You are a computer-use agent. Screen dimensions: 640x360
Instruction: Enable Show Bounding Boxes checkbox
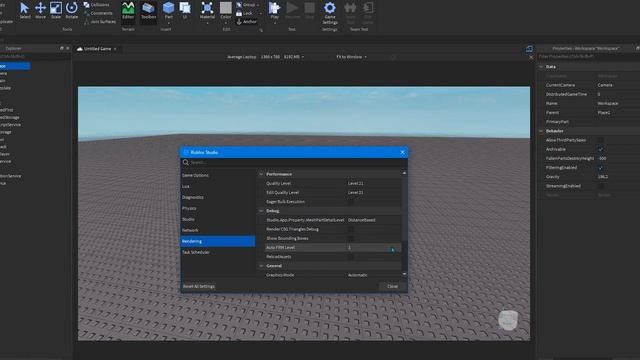pos(351,238)
